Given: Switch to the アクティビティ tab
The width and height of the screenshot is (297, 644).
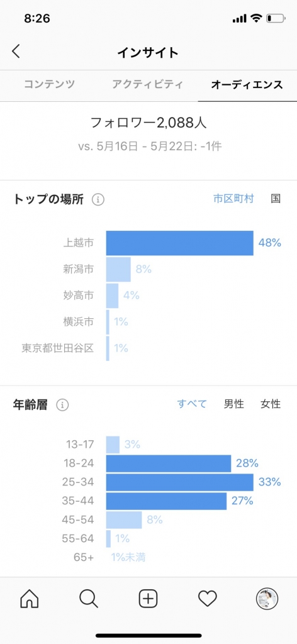Looking at the screenshot, I should click(x=147, y=85).
